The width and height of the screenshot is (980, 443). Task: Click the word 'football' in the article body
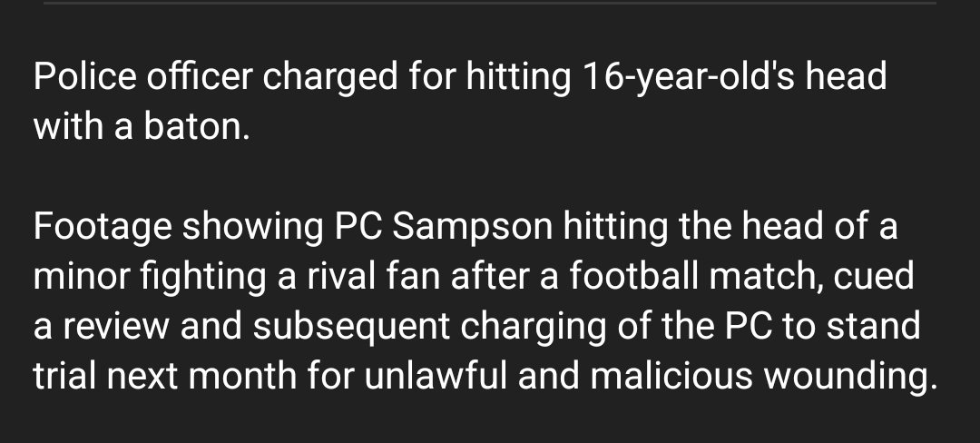point(633,276)
